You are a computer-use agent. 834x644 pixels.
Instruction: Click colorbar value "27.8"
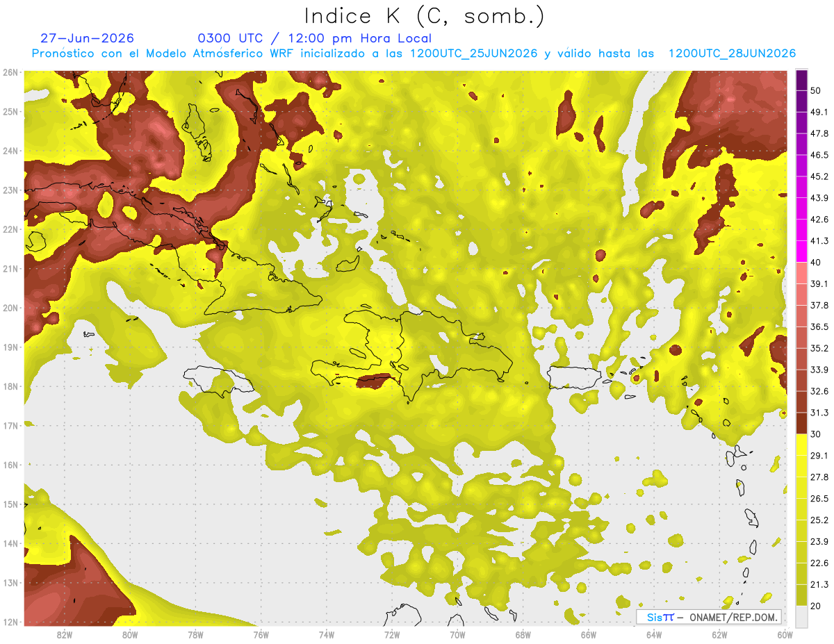[819, 477]
